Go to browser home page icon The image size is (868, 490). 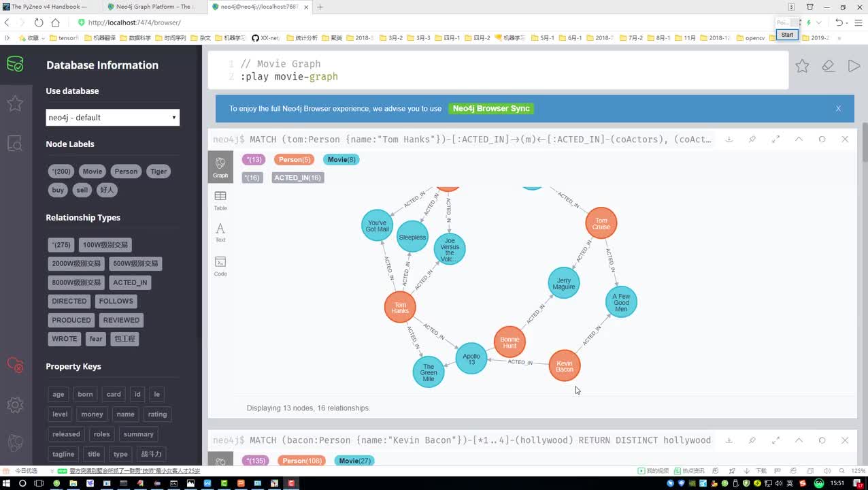(56, 22)
